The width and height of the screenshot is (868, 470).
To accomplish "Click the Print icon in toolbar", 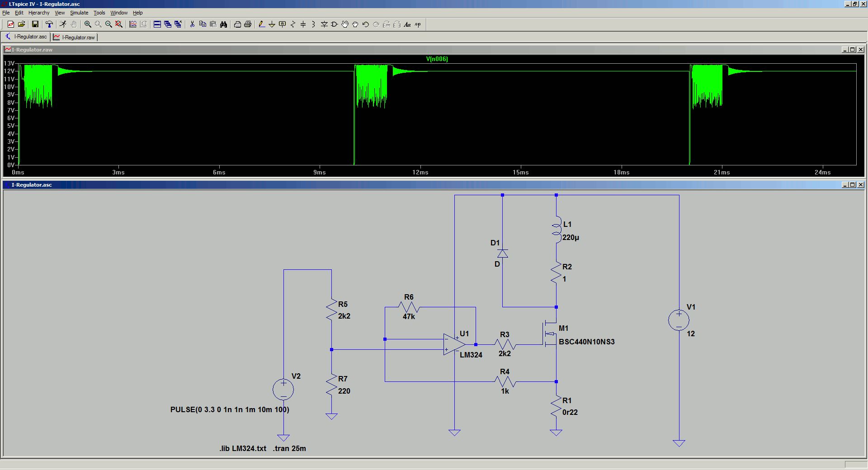I will tap(248, 24).
